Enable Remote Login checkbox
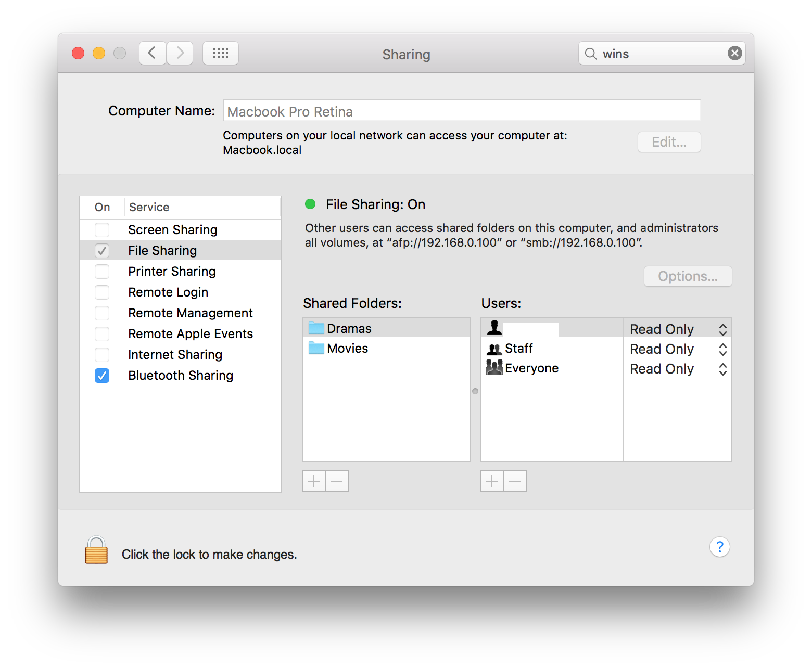Screen dimensions: 812x669 [102, 292]
